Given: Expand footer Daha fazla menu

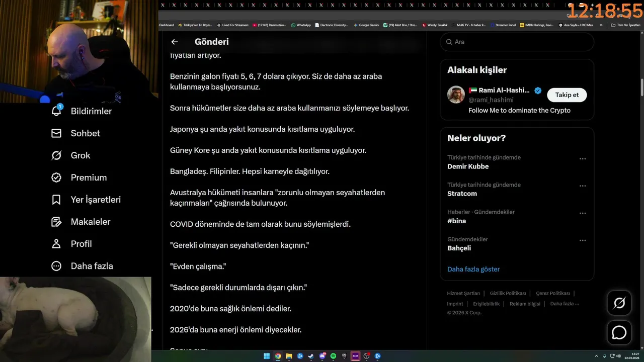Looking at the screenshot, I should [565, 304].
